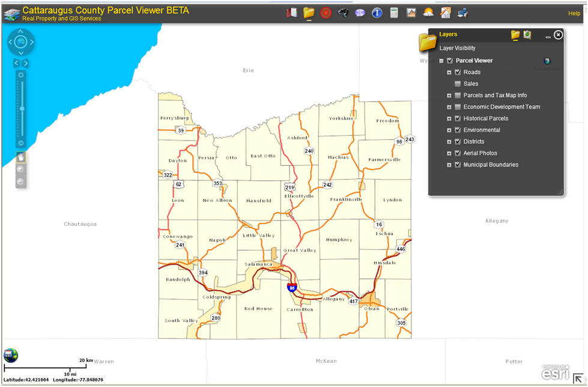Open the calculator tool icon
The height and width of the screenshot is (387, 588).
click(x=394, y=13)
